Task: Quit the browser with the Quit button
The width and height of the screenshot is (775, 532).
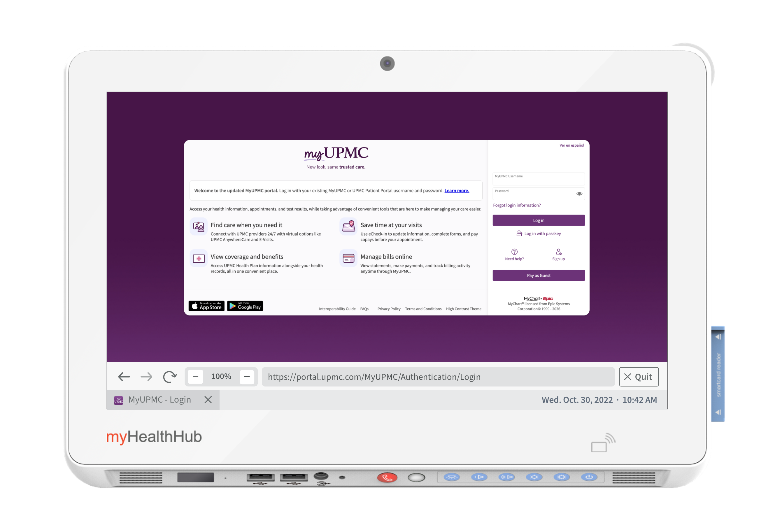Action: [639, 377]
